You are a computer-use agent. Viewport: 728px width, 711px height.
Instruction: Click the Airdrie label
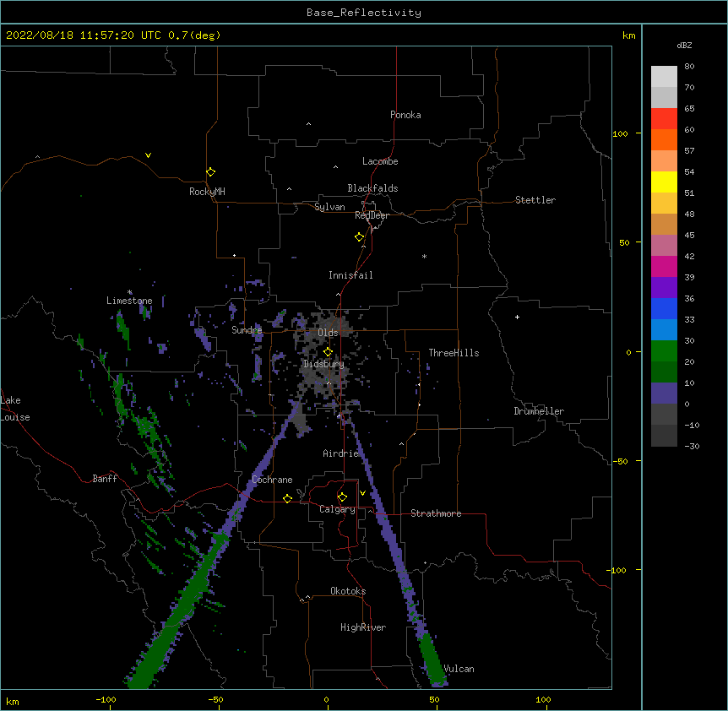340,453
